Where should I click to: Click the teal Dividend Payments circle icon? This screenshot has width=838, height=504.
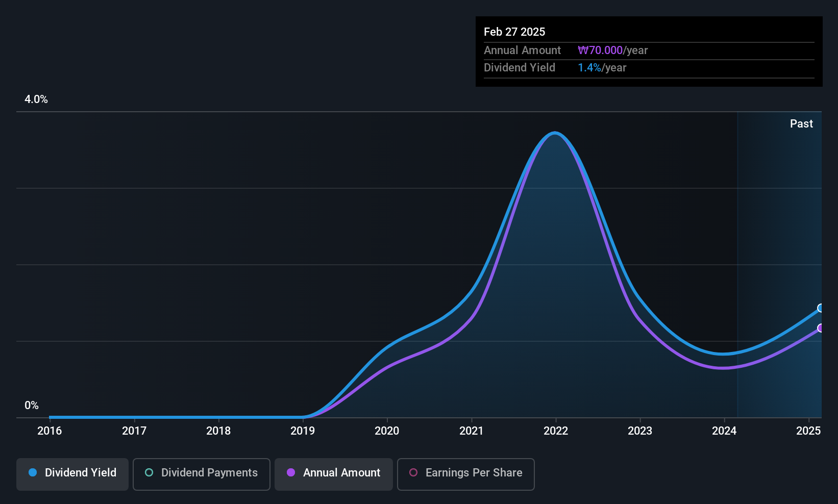pos(149,472)
